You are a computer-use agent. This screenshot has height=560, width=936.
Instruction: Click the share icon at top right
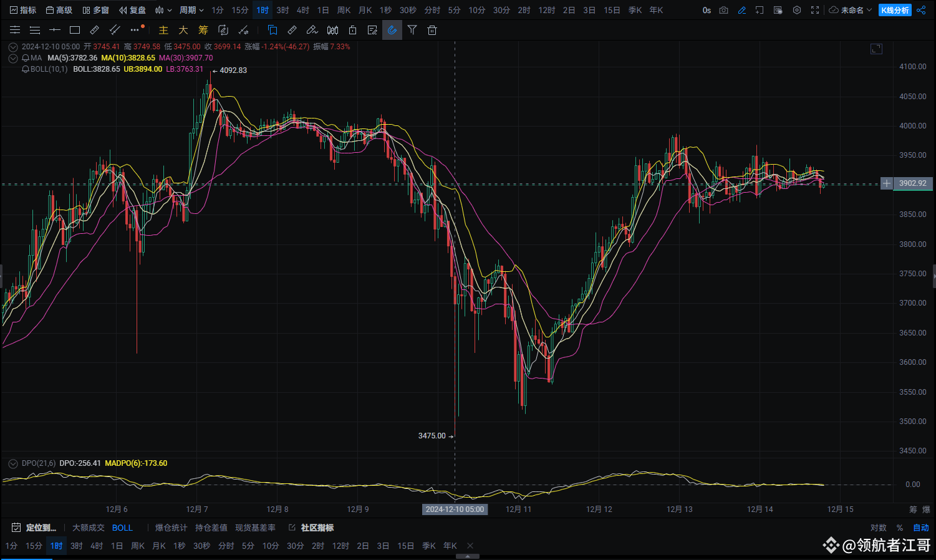coord(921,10)
